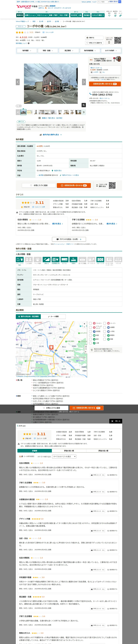
Task: Click the コメント11件 speech bubble beside the title rating
Action: pyautogui.click(x=48, y=32)
